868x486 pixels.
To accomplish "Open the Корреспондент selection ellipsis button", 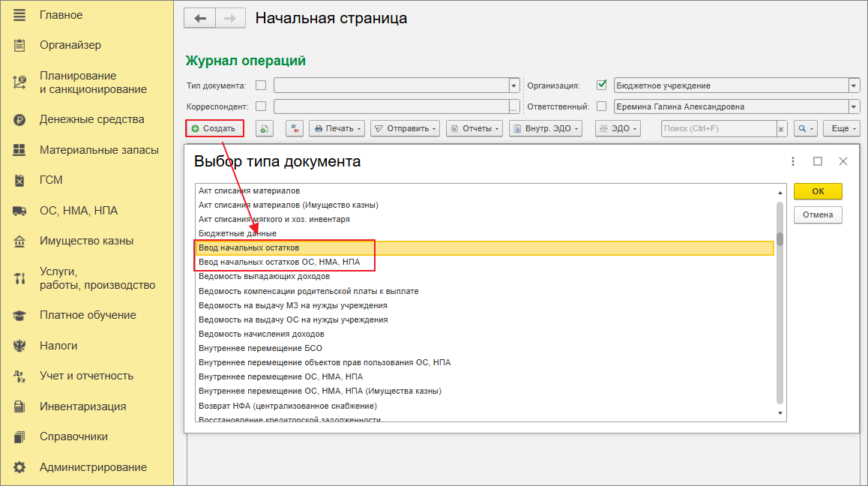I will pos(513,106).
